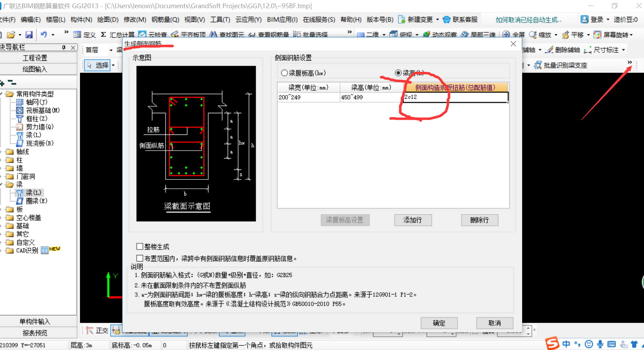Open the 云应用(Y) menu
Viewport: 644px width, 350px height.
[x=249, y=20]
